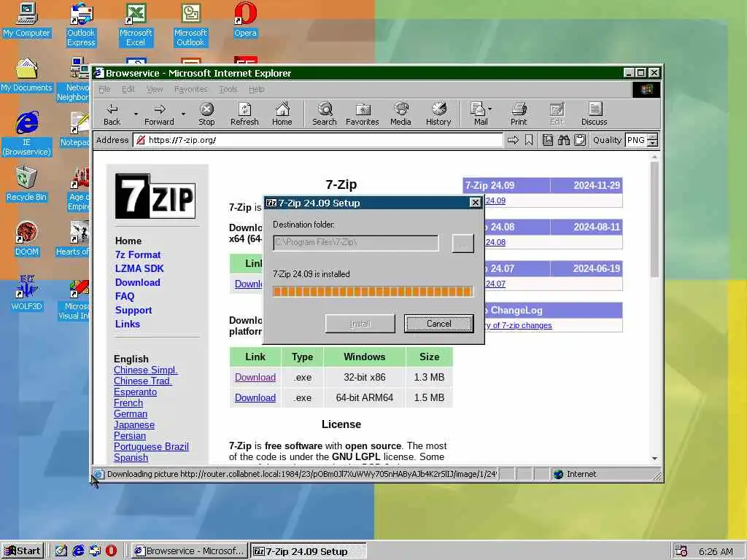Click the history of 7-zip changes link
The image size is (747, 560).
click(518, 325)
